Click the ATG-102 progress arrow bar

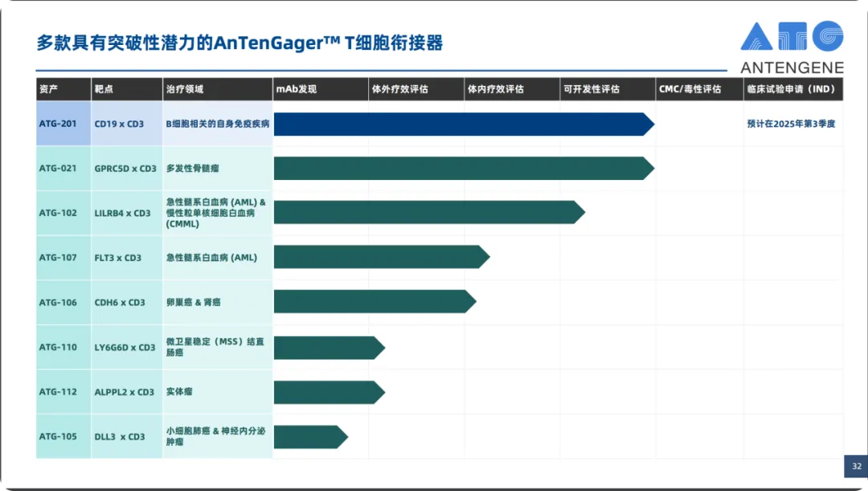(x=428, y=212)
